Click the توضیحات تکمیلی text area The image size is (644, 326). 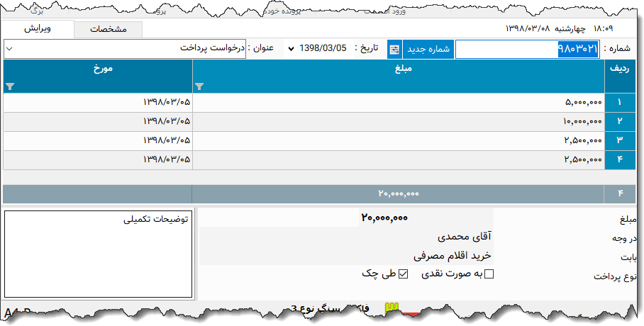tap(98, 253)
